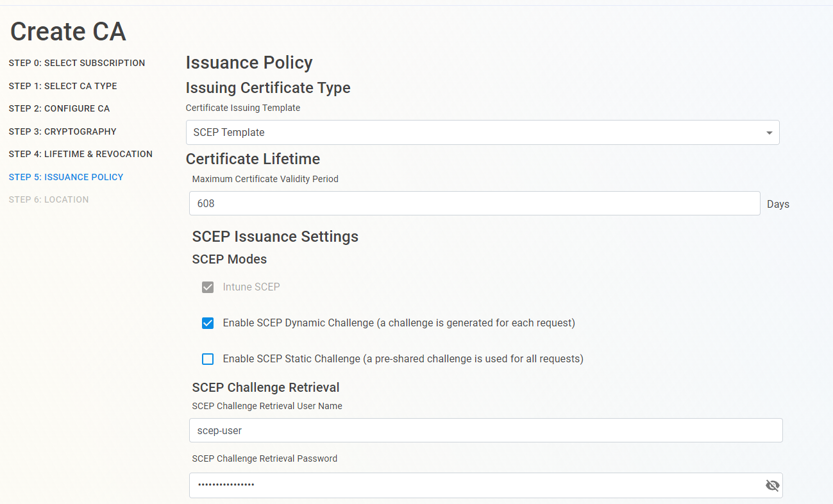Screen dimensions: 833x504
Task: Disable the SCEP Dynamic Challenge checkbox
Action: [208, 323]
